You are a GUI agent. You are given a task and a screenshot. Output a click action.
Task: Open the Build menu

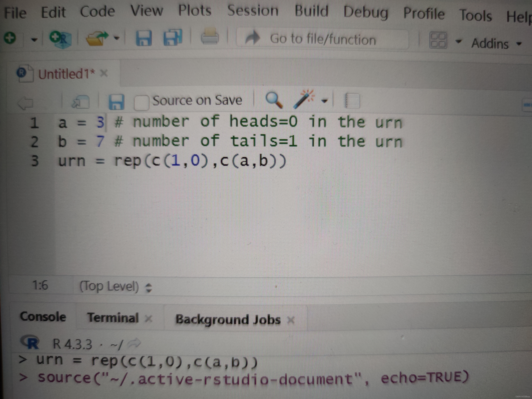point(311,11)
